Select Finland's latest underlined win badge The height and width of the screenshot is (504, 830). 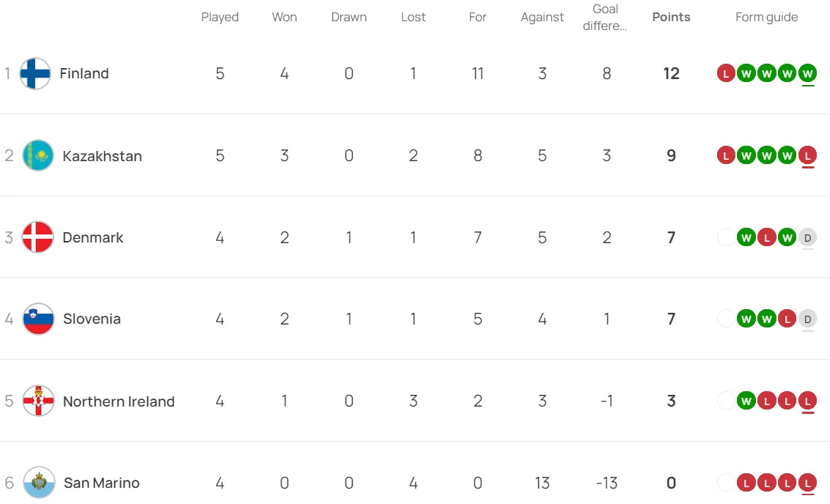click(807, 73)
